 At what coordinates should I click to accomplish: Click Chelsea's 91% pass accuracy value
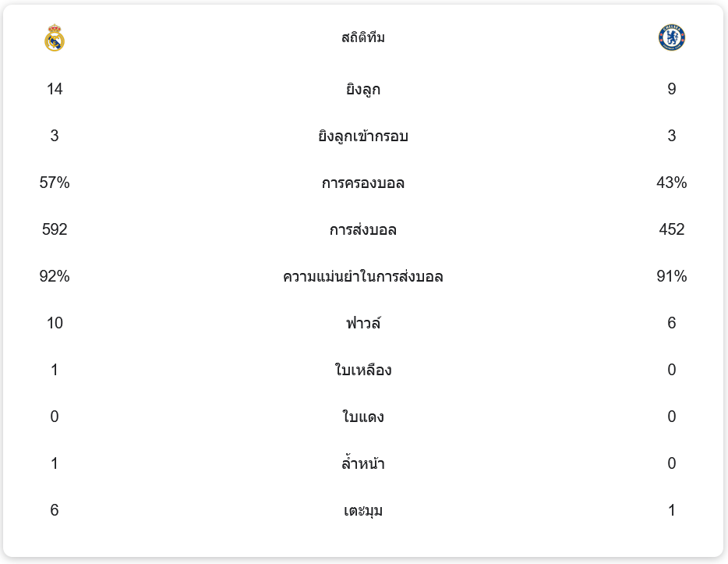pyautogui.click(x=672, y=276)
